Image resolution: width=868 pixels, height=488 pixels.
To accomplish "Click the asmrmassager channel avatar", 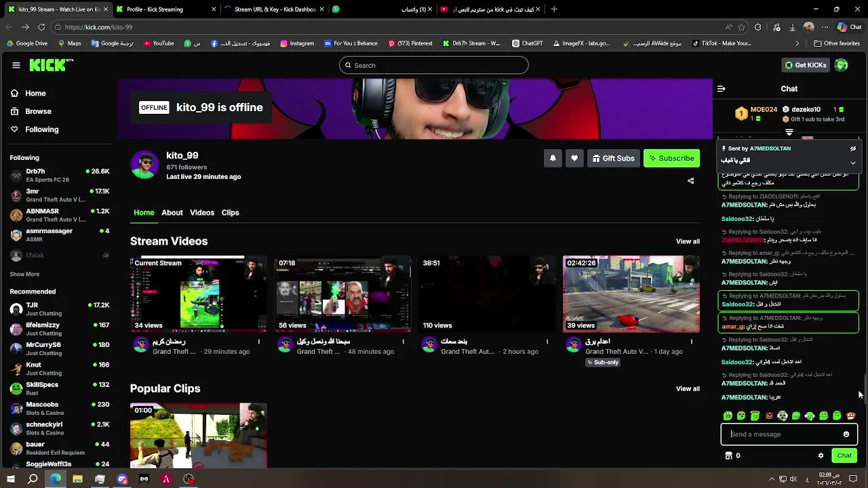I will point(16,235).
